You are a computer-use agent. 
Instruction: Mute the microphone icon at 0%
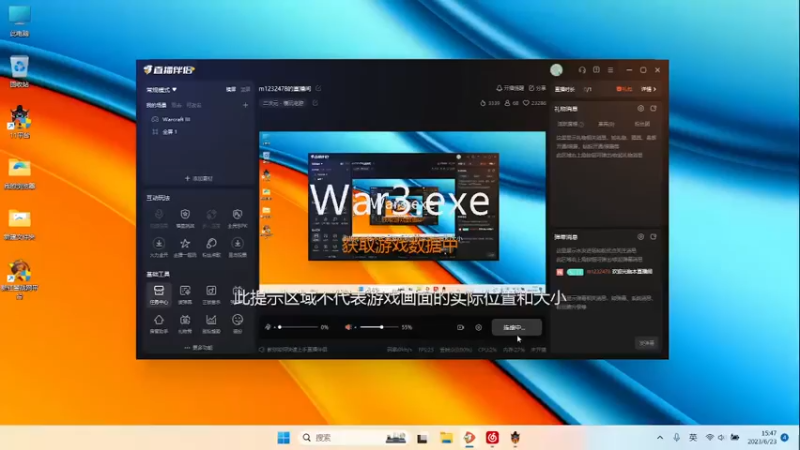pyautogui.click(x=268, y=327)
